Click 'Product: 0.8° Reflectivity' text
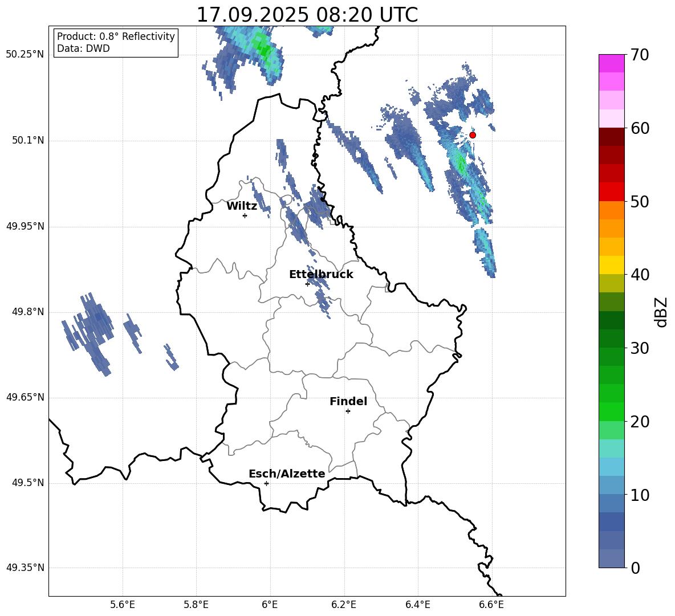 pos(116,36)
